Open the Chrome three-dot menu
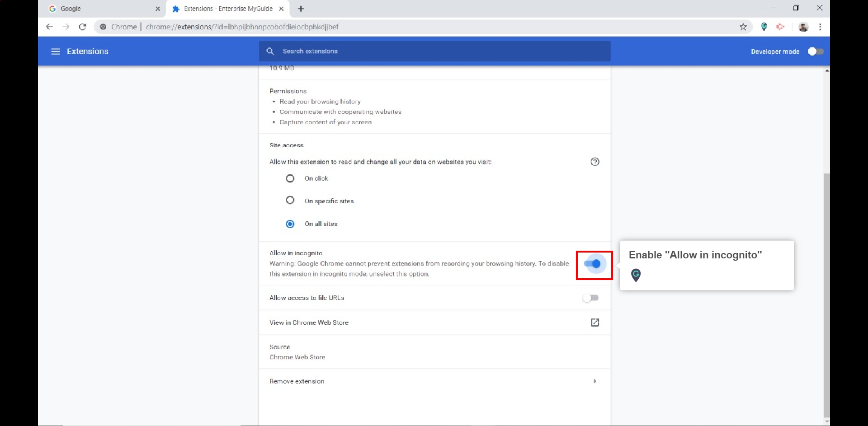Image resolution: width=868 pixels, height=426 pixels. 821,27
